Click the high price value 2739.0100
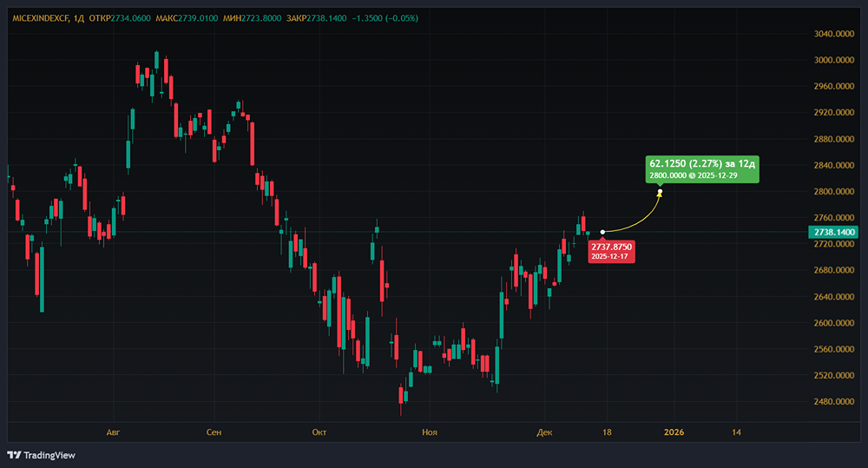The image size is (868, 468). tap(198, 18)
